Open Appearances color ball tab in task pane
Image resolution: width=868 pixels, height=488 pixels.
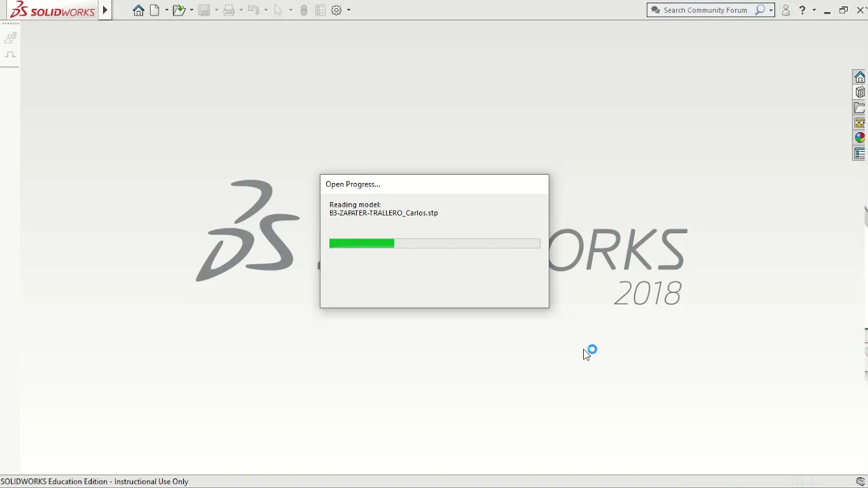[x=860, y=138]
